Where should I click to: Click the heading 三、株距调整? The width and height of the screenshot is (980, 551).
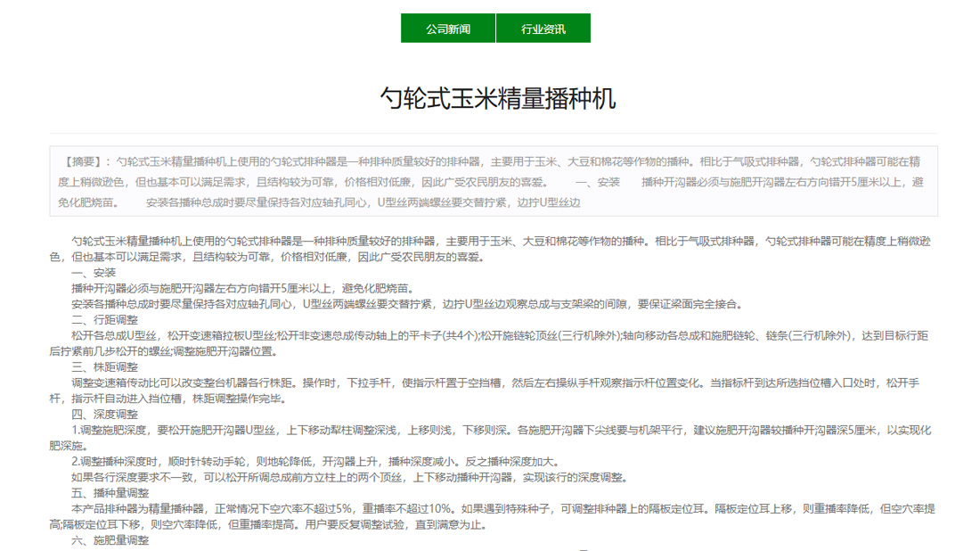click(x=105, y=367)
